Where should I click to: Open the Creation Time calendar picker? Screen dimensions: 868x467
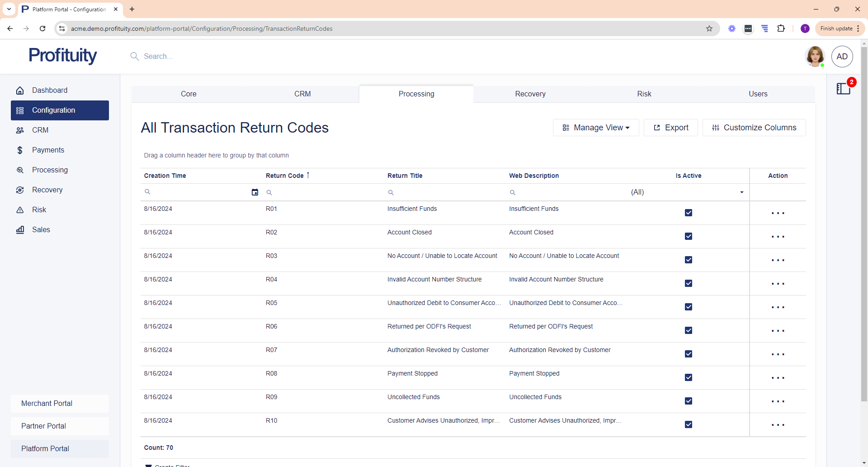tap(255, 192)
